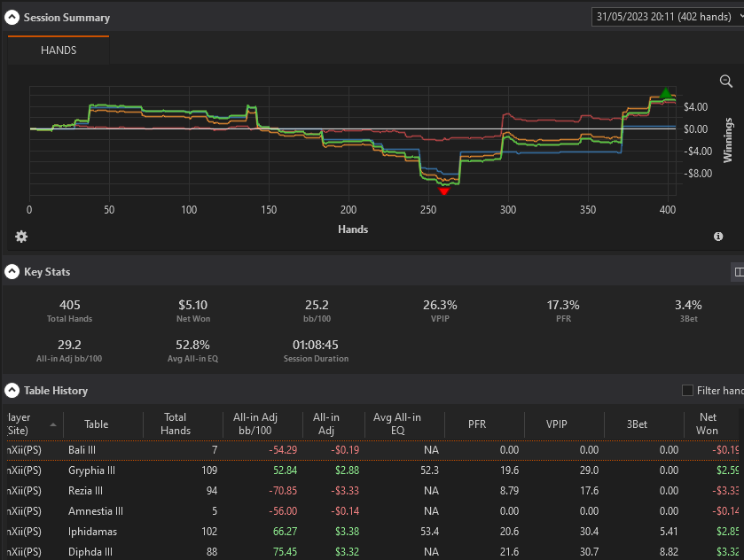The image size is (744, 560).
Task: Select the Gryphia III table row
Action: (373, 471)
